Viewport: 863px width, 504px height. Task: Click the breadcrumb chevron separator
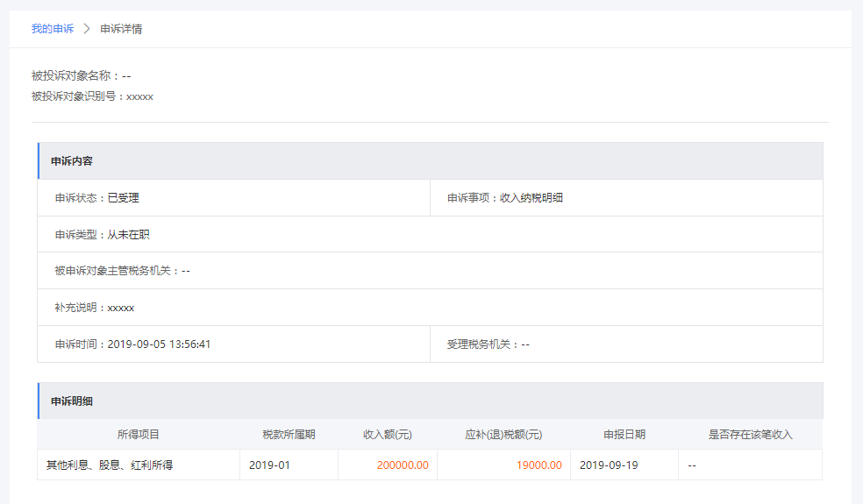[87, 29]
